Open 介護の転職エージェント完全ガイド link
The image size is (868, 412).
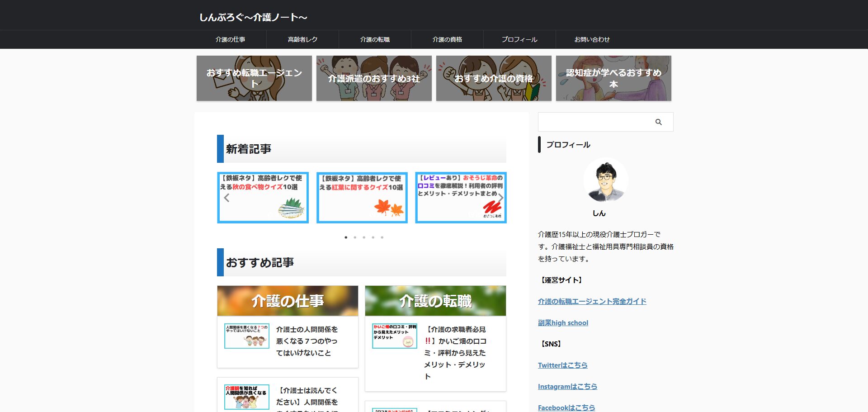(592, 302)
